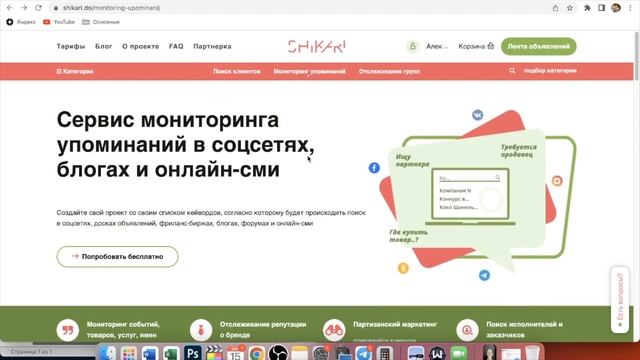Open the Chrome extensions puzzle icon
This screenshot has width=640, height=360.
(x=587, y=8)
